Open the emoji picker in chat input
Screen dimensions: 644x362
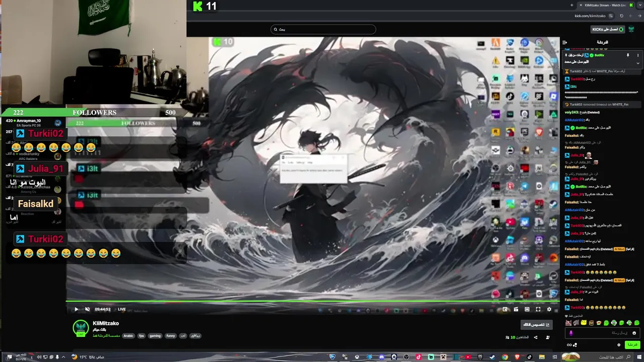(634, 333)
